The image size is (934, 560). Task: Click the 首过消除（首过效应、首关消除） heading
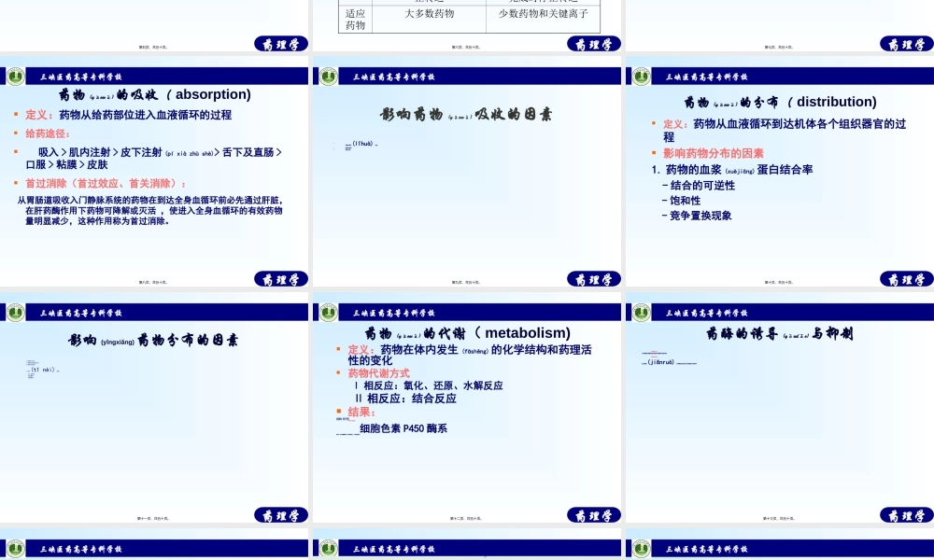106,183
